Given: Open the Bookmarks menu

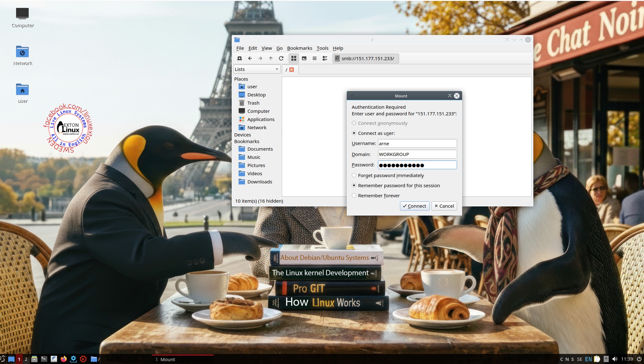Looking at the screenshot, I should click(299, 48).
